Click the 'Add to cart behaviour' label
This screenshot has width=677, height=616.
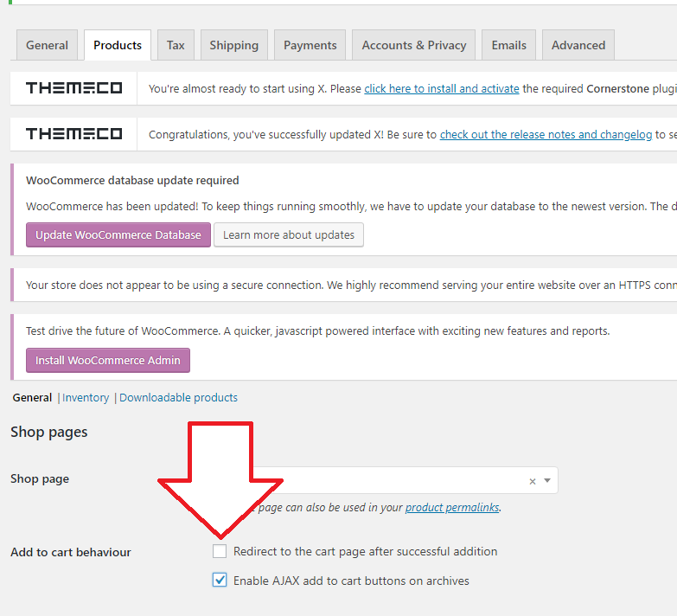pos(70,552)
